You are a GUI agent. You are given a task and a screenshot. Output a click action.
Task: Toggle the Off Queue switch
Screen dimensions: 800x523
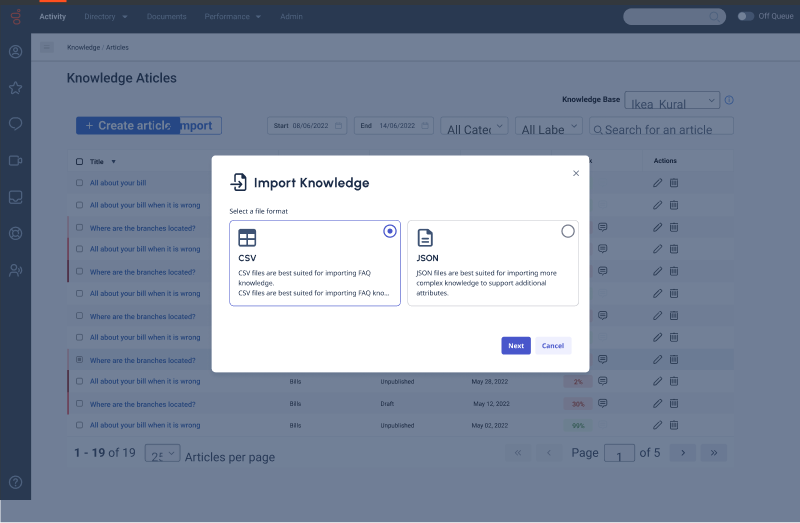(745, 16)
